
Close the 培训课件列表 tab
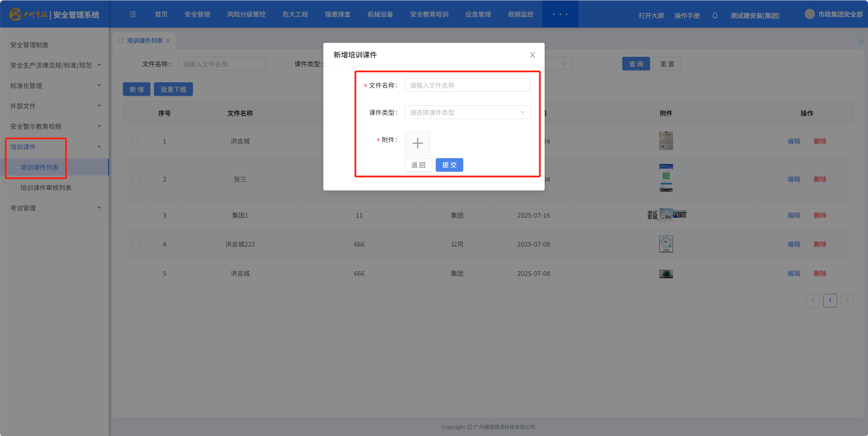point(168,41)
